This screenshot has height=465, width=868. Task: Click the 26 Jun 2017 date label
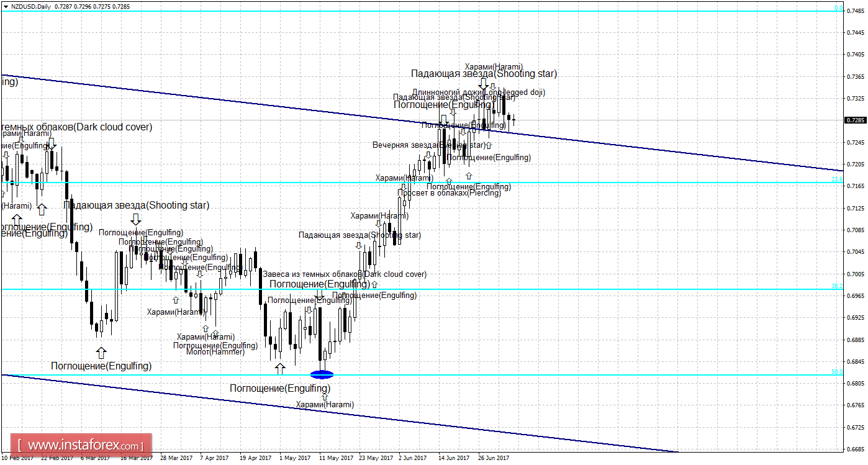[494, 458]
